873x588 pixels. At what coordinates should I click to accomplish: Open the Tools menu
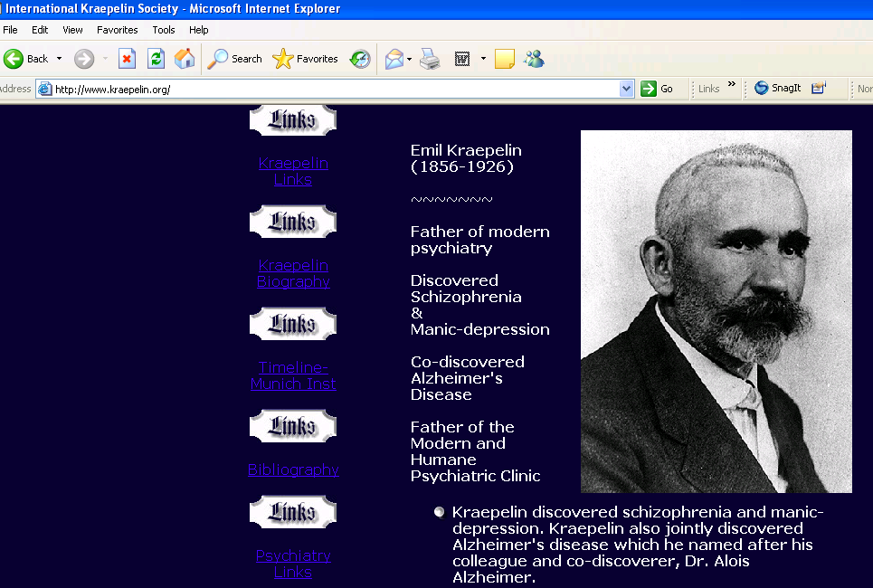[x=164, y=30]
